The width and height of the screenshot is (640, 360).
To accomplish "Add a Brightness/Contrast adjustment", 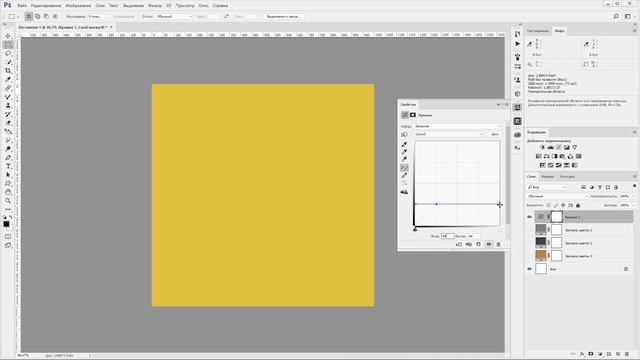I will 542,147.
